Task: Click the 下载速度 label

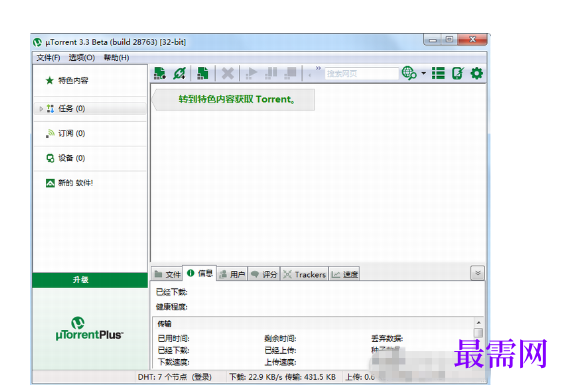Action: click(x=173, y=362)
